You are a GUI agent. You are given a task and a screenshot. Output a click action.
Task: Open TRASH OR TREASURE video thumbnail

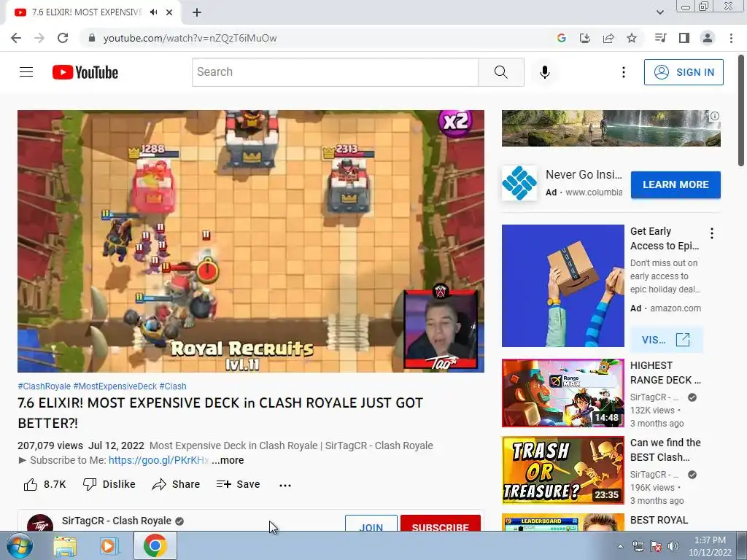(562, 470)
